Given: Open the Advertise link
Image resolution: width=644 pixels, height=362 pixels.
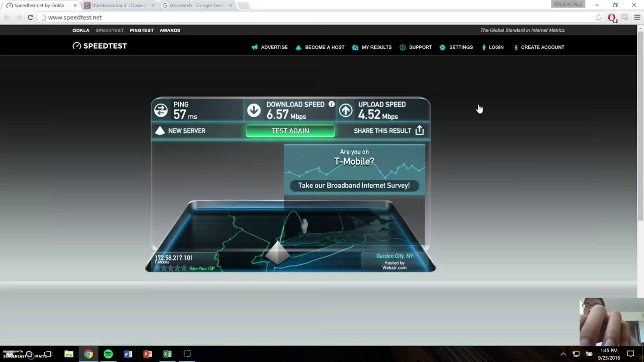Looking at the screenshot, I should point(274,47).
